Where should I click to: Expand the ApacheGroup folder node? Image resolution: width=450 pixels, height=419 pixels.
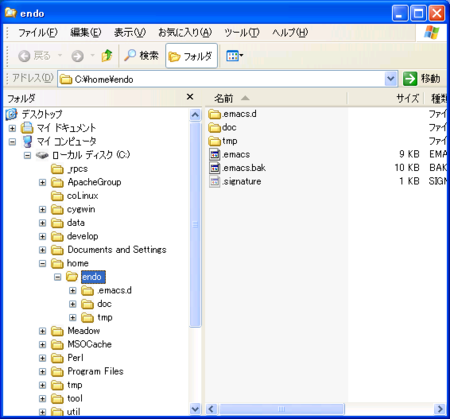tap(42, 182)
